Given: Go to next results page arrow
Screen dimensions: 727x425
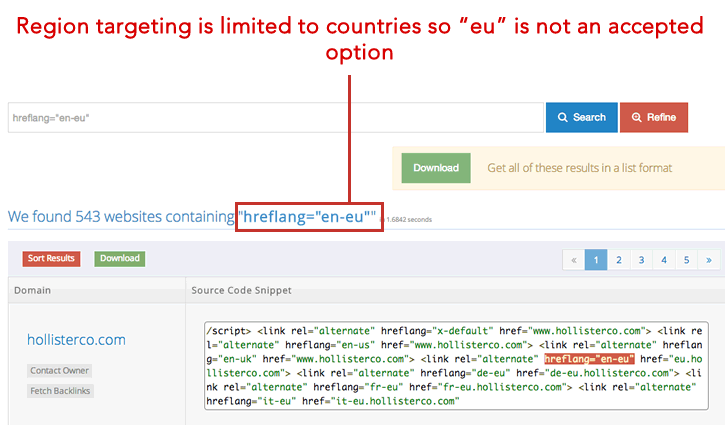Looking at the screenshot, I should [x=709, y=260].
